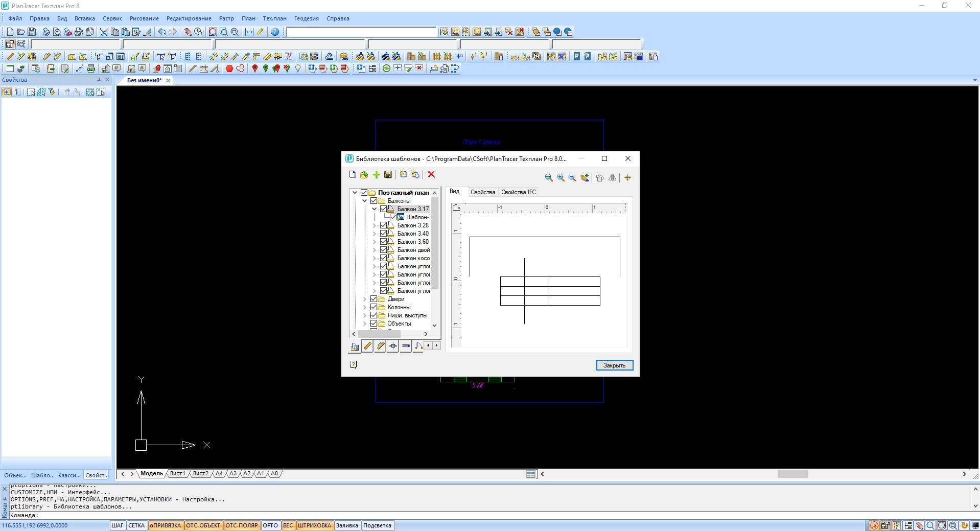
Task: Select the A3 layout tab
Action: (233, 474)
